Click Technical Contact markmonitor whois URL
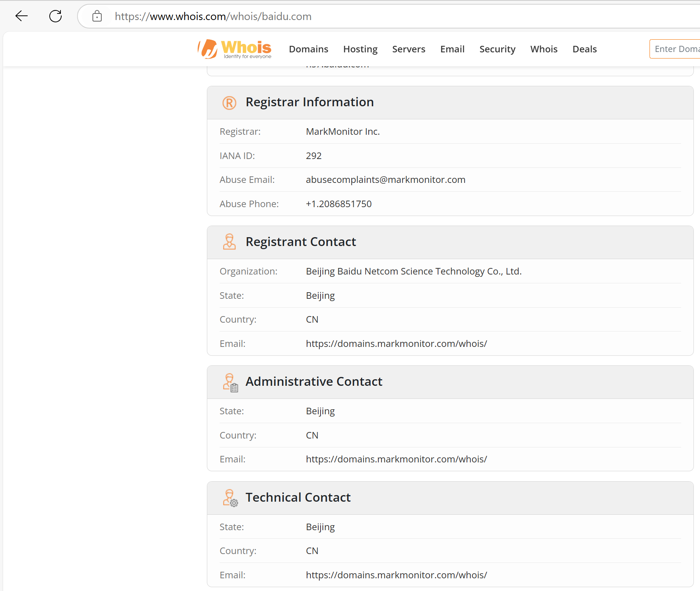The image size is (700, 591). [396, 575]
